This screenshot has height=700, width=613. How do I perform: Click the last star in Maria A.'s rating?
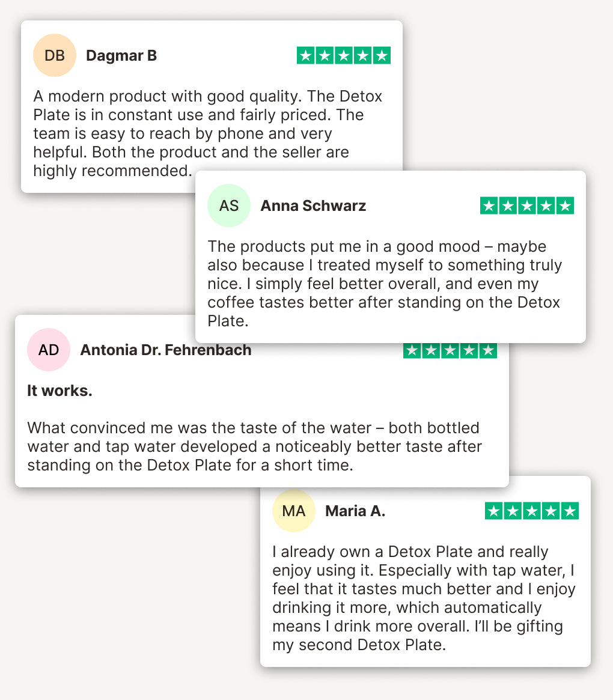(569, 511)
